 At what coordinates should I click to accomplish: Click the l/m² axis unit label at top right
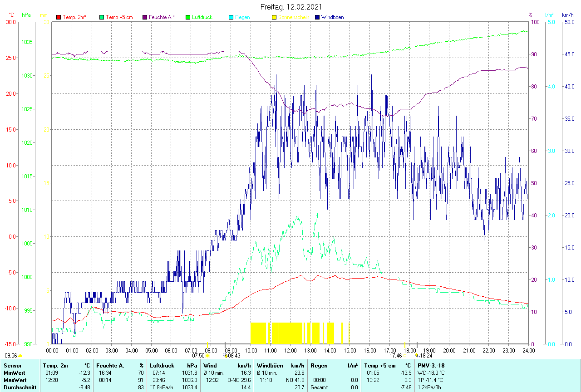click(x=550, y=15)
